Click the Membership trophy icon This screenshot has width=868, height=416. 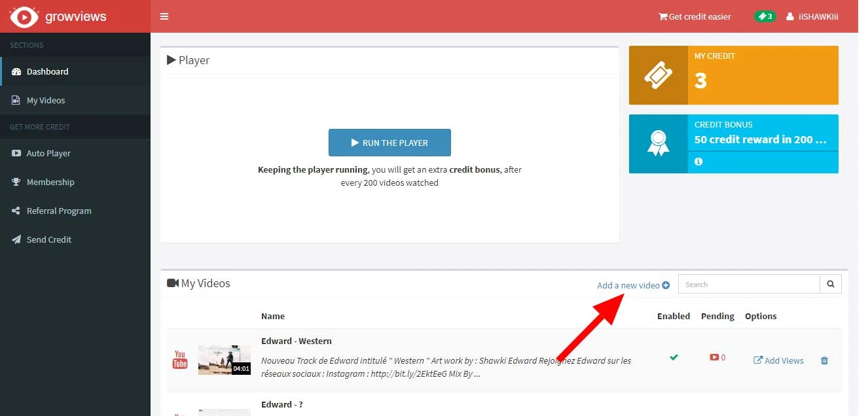(x=16, y=182)
